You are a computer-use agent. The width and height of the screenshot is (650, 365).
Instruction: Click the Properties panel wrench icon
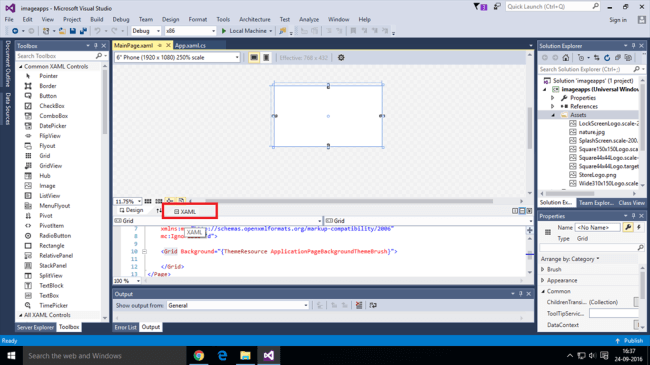pyautogui.click(x=628, y=227)
